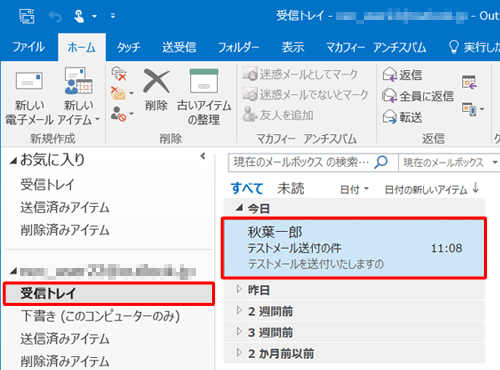Collapse the blurred mail account node

[13, 271]
